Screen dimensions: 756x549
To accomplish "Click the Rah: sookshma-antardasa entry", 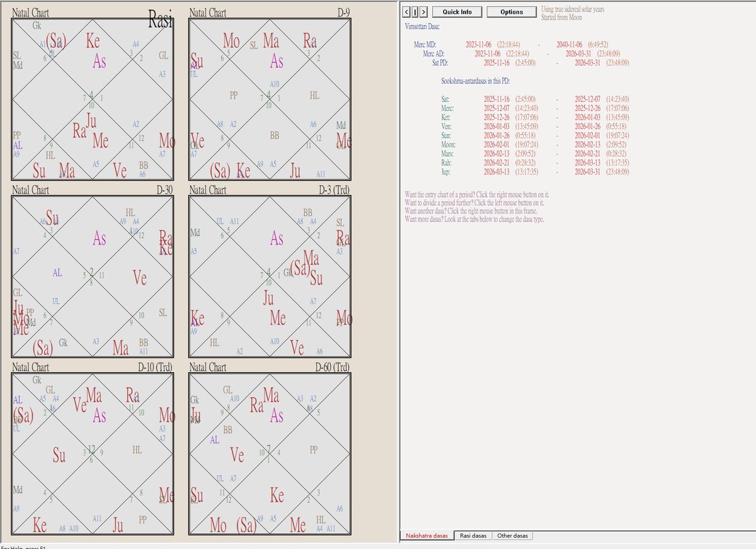I will tap(535, 163).
